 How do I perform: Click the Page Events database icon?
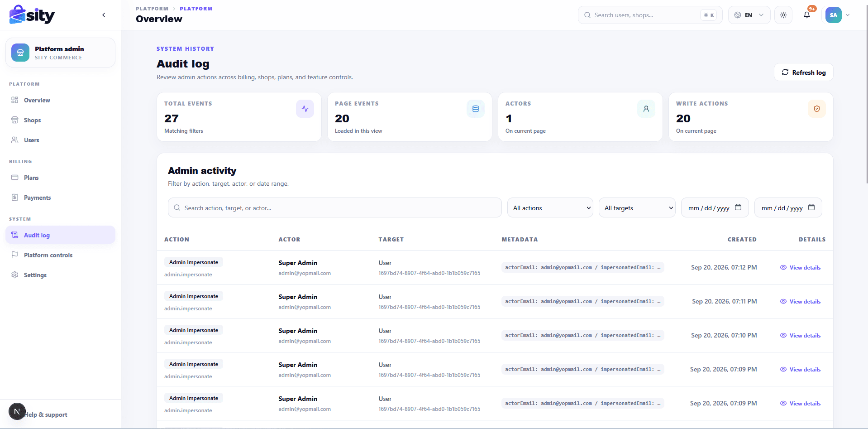[476, 109]
